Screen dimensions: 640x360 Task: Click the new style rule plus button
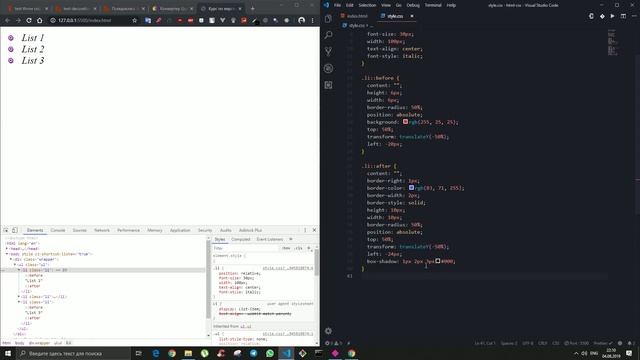[x=309, y=248]
